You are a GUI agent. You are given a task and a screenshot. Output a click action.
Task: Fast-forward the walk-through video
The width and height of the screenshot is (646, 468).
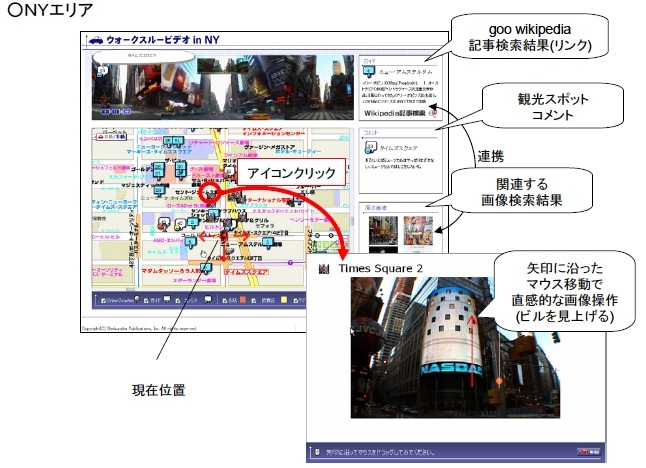(x=126, y=112)
